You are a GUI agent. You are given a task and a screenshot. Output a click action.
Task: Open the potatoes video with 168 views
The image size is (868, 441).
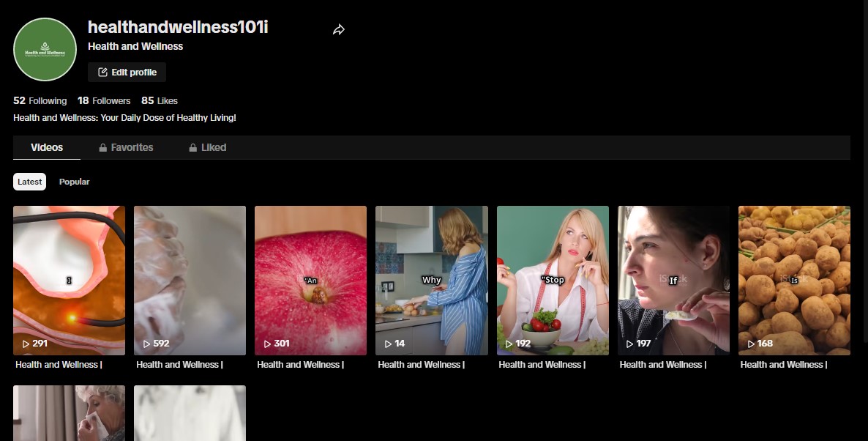coord(794,281)
